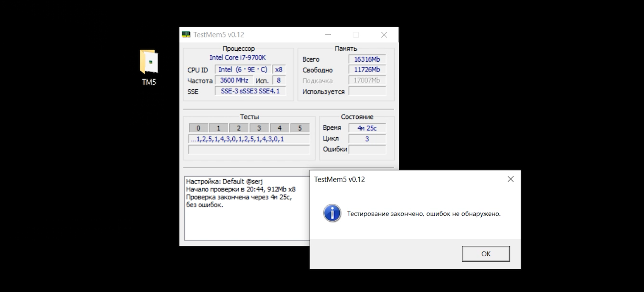This screenshot has height=292, width=644.
Task: Close the test finished message dialog
Action: [x=510, y=179]
